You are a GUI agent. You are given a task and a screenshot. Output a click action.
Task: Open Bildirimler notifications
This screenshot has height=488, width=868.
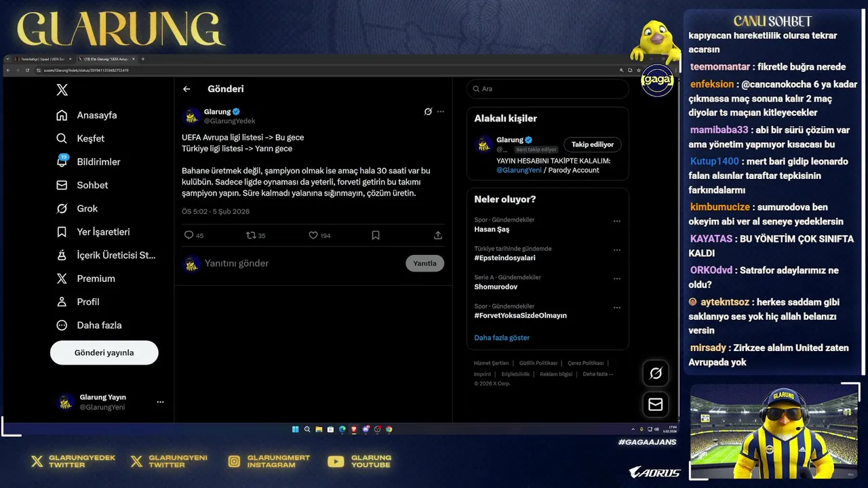tap(88, 162)
